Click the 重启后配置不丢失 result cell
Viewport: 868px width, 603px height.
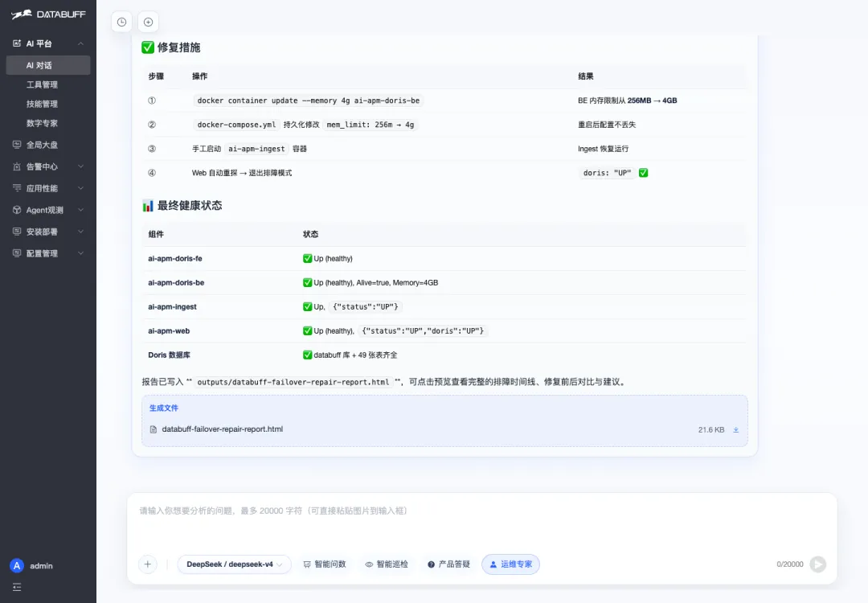coord(607,125)
